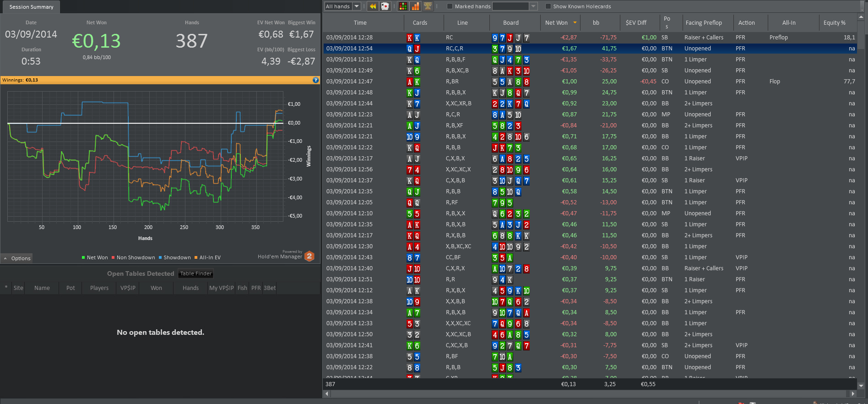Click the 41,75 bb value cell
The width and height of the screenshot is (868, 404).
609,49
